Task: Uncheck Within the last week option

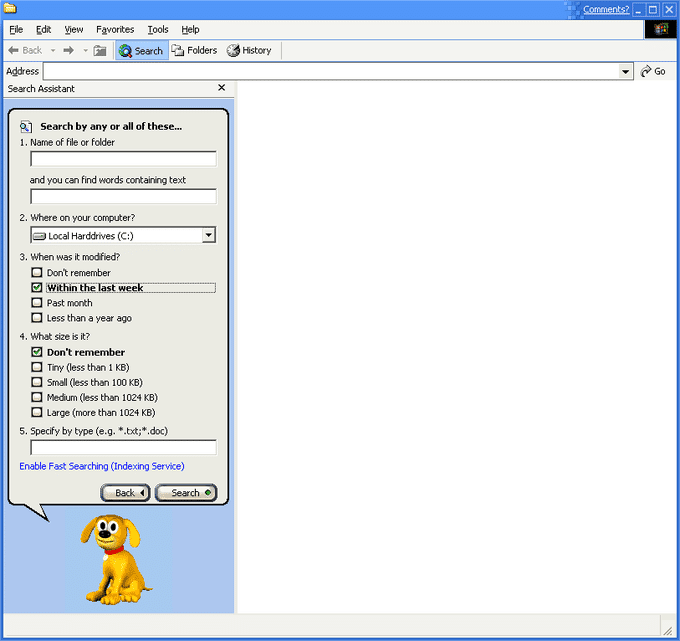Action: click(x=37, y=288)
